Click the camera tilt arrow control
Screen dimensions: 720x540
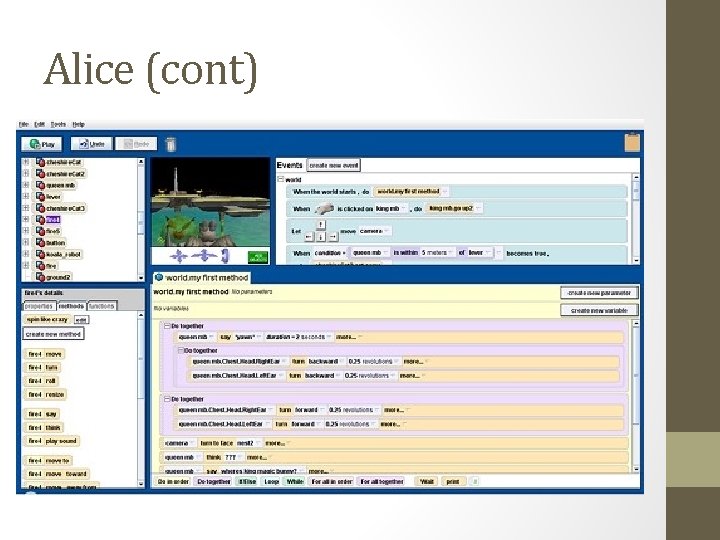pos(225,256)
